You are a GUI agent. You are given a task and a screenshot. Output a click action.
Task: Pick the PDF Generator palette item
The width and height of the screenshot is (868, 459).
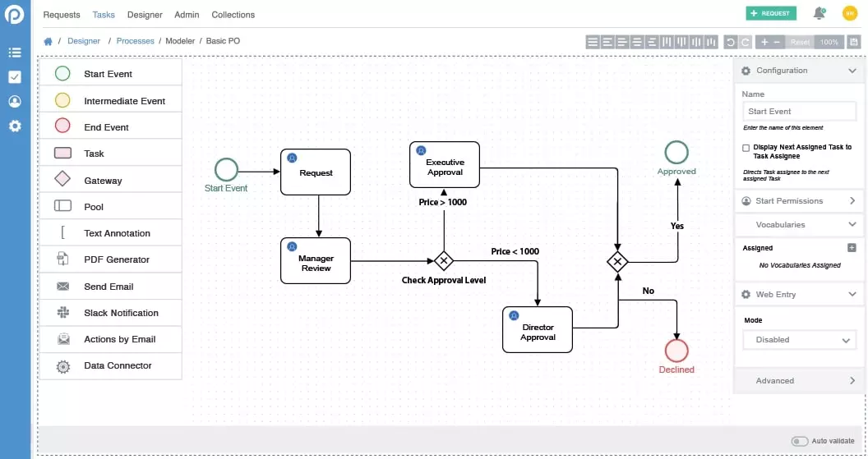click(x=111, y=259)
